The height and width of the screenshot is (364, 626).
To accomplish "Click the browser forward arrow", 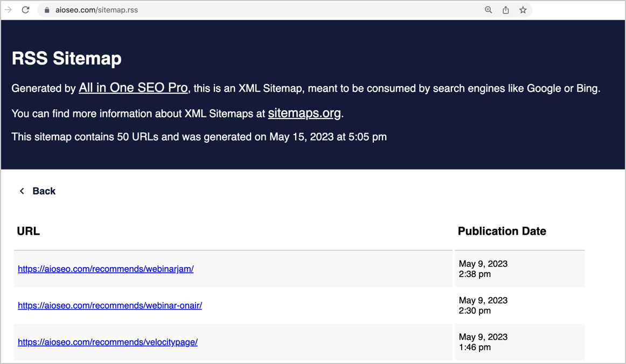I will [8, 10].
